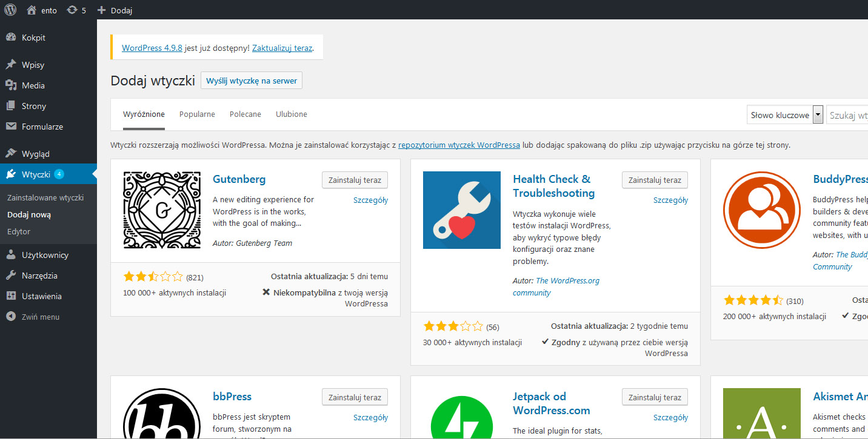Switch to the Ulubione tab
Image resolution: width=868 pixels, height=439 pixels.
292,114
